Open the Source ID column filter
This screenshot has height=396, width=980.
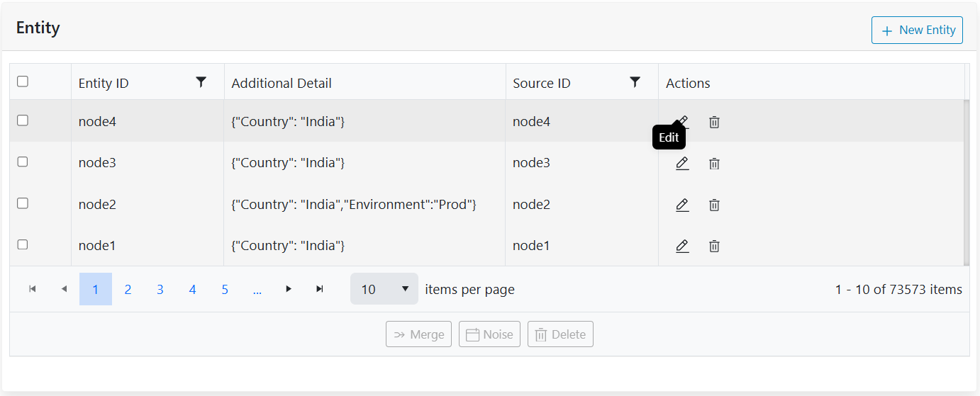tap(635, 82)
